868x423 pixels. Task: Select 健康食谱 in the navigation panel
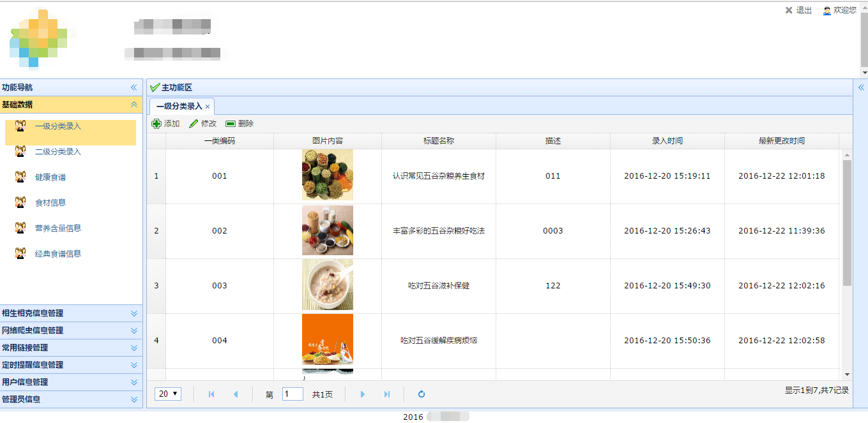point(50,177)
